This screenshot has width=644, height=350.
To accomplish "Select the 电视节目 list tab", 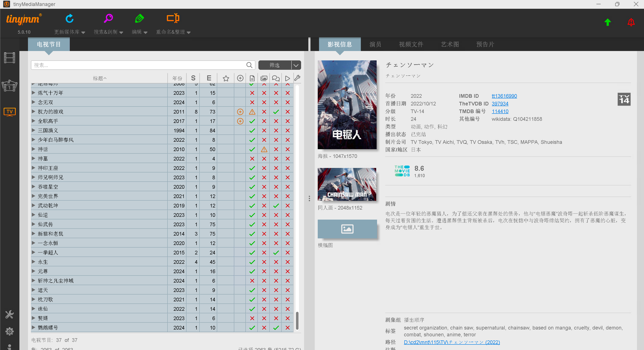I will point(49,44).
